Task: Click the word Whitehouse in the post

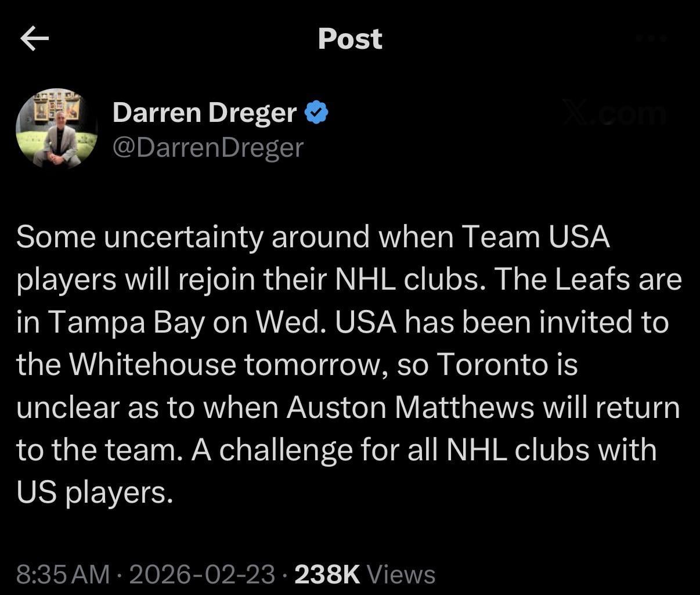Action: (x=153, y=364)
